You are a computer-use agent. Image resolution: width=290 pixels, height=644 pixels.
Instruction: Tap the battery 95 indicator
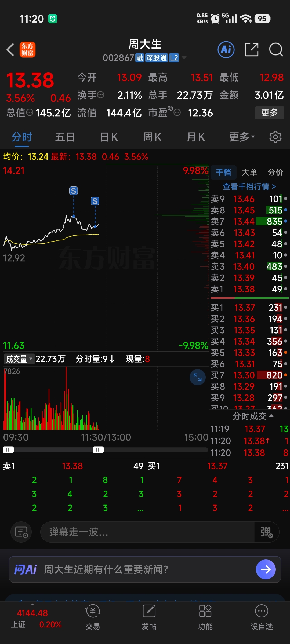pyautogui.click(x=262, y=19)
